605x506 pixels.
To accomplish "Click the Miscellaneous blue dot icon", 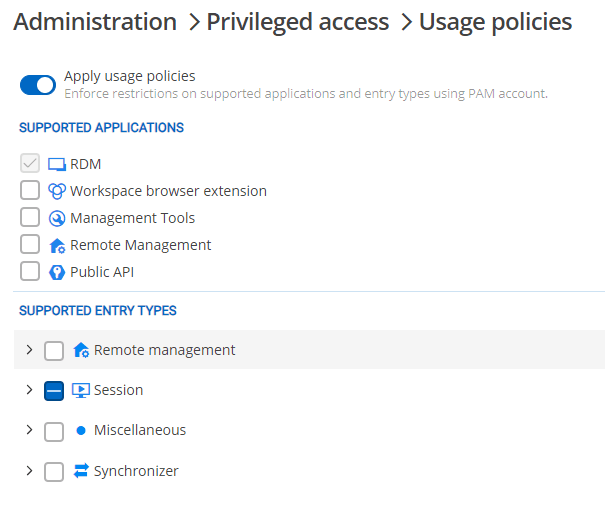I will [x=81, y=431].
